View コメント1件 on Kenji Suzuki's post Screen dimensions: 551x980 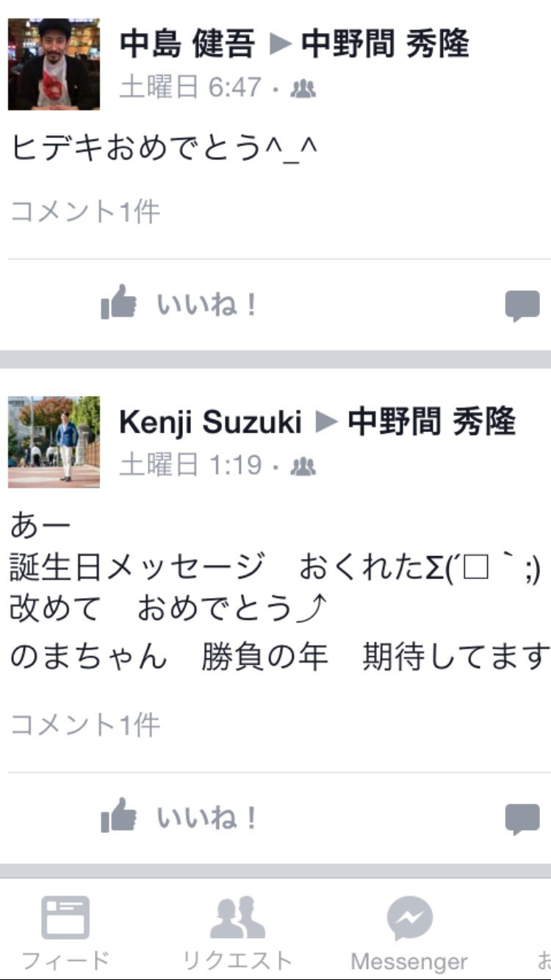tap(85, 726)
